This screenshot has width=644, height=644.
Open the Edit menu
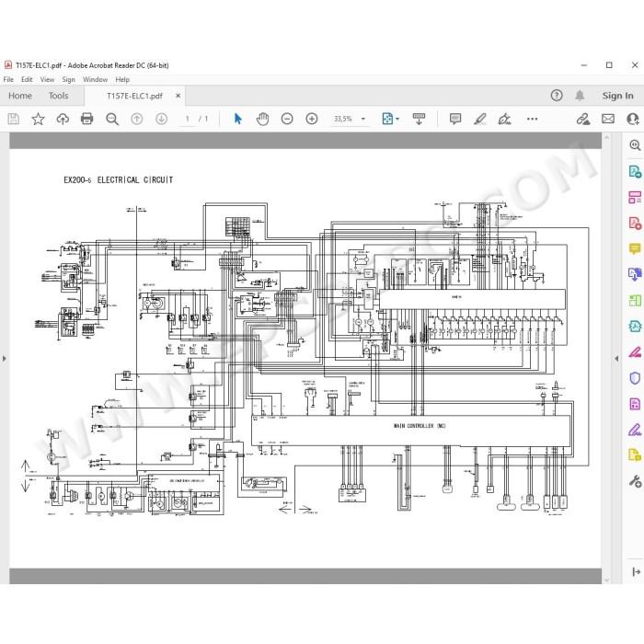click(x=27, y=80)
